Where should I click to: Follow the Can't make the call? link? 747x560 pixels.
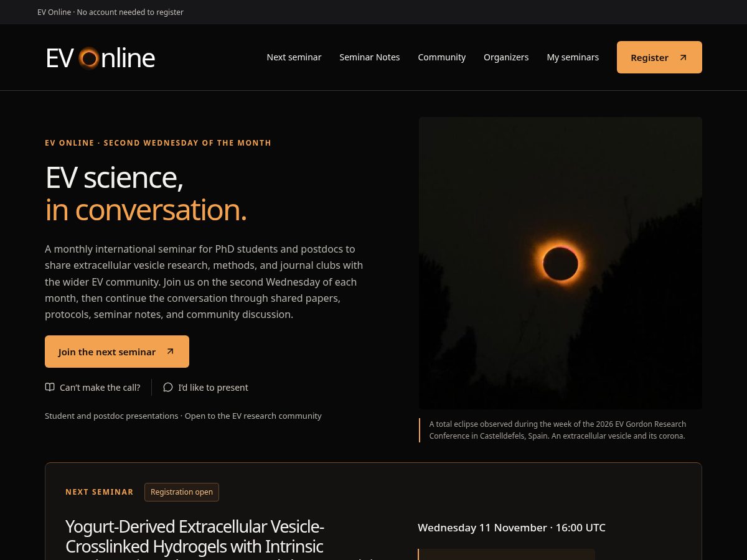(93, 387)
